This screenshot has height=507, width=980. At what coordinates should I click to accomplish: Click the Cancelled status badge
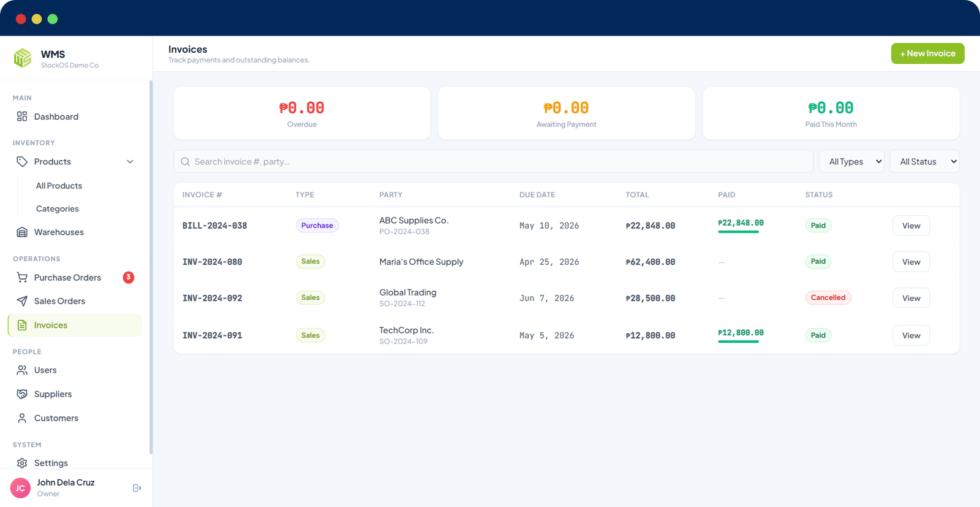point(828,298)
